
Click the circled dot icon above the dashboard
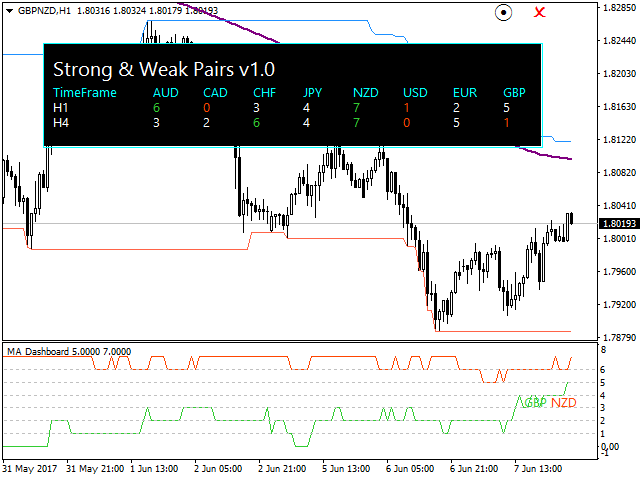click(505, 13)
